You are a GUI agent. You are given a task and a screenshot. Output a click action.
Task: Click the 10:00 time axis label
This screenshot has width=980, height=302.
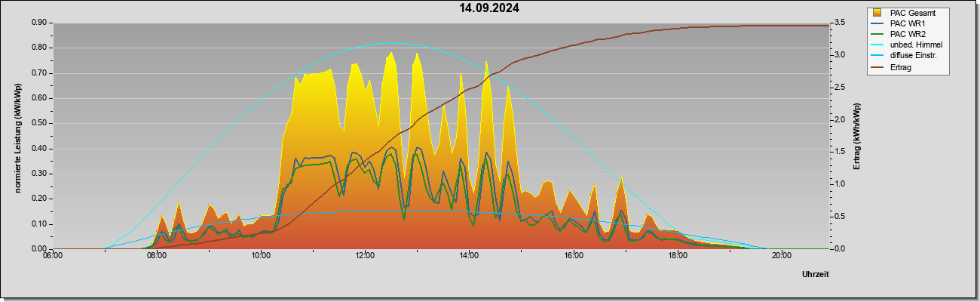point(261,255)
